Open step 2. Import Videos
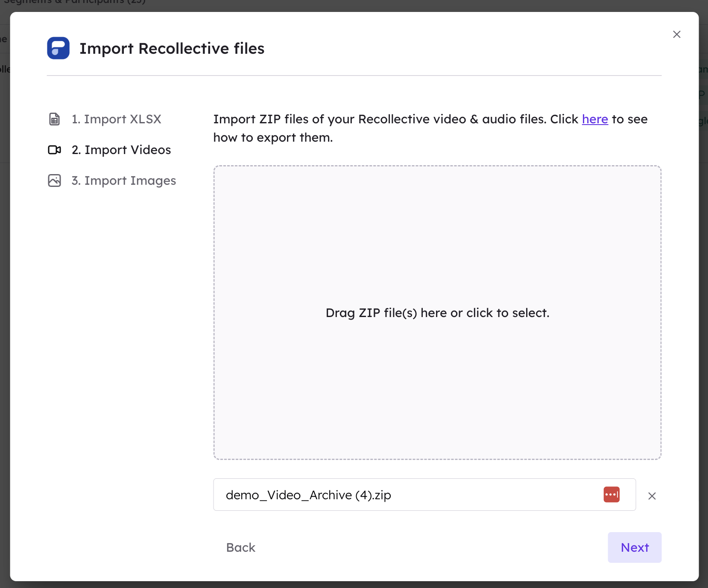Screen dimensions: 708x588 coord(121,150)
